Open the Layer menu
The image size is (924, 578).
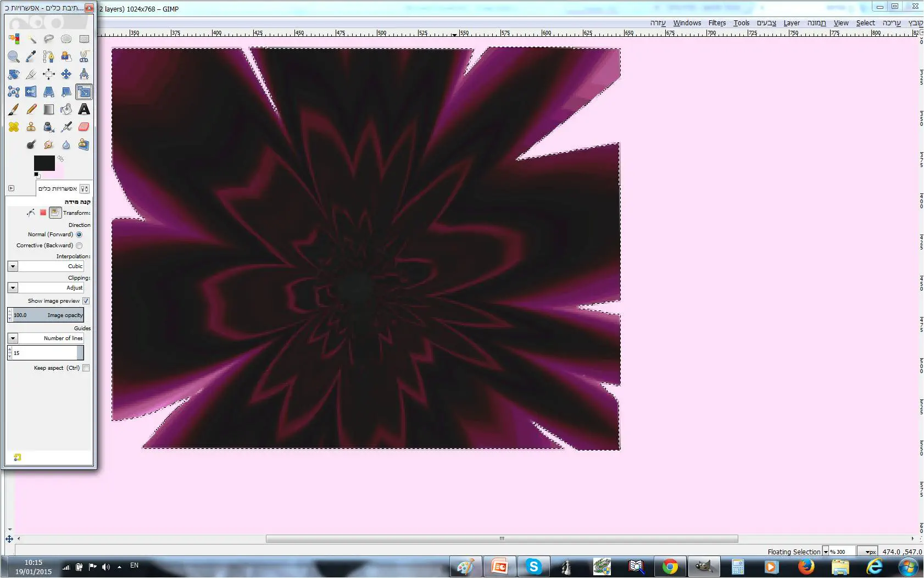(791, 23)
